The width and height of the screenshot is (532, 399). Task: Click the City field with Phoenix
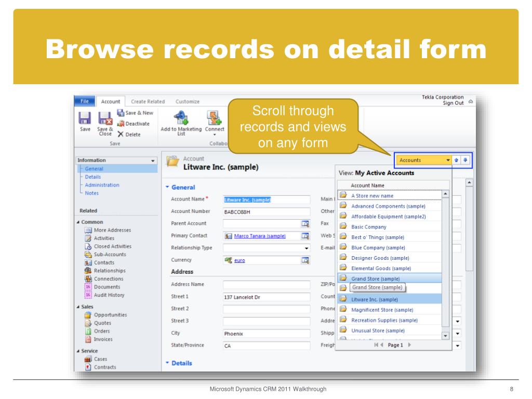click(267, 334)
